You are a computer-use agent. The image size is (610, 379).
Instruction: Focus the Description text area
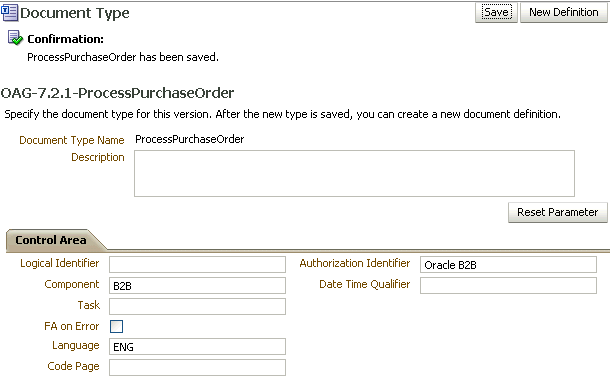[x=354, y=174]
